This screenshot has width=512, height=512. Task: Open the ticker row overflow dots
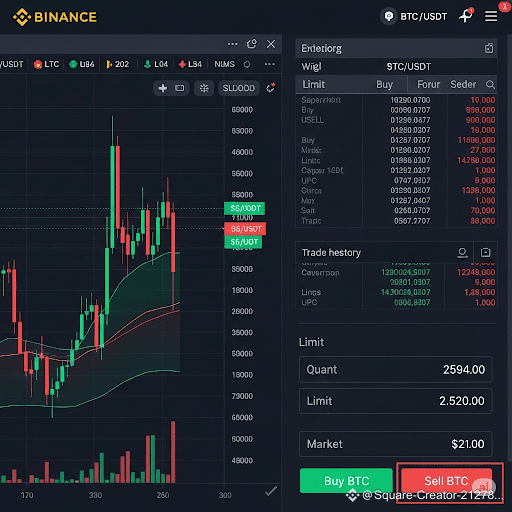click(x=270, y=64)
